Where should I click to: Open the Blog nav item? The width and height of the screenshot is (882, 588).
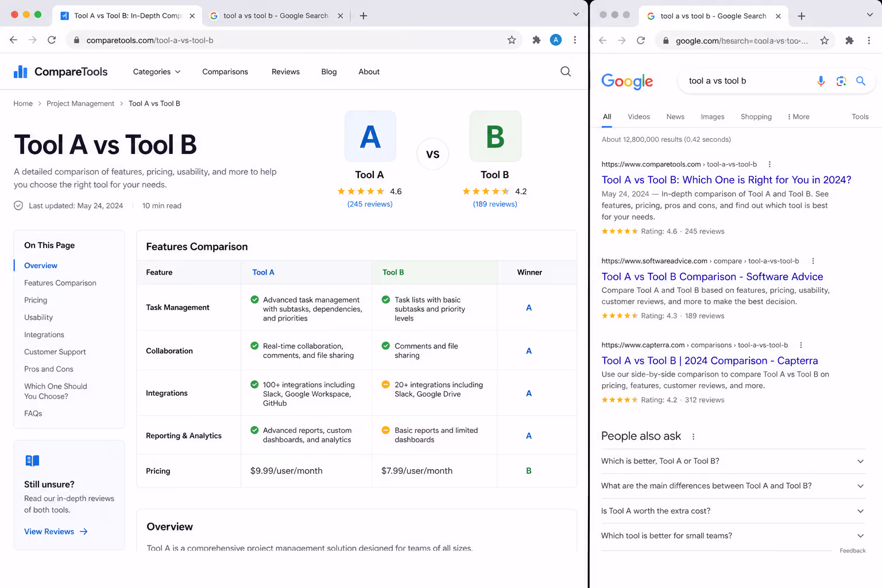tap(329, 72)
